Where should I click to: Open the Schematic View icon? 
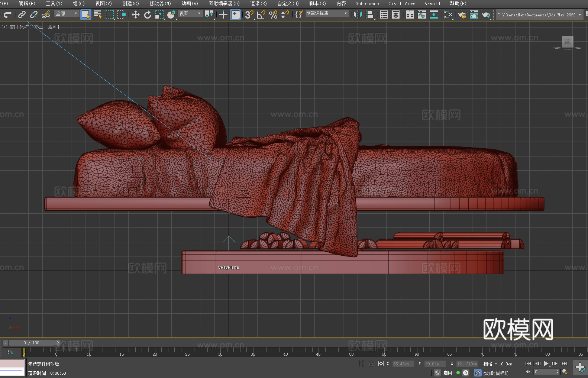click(433, 14)
